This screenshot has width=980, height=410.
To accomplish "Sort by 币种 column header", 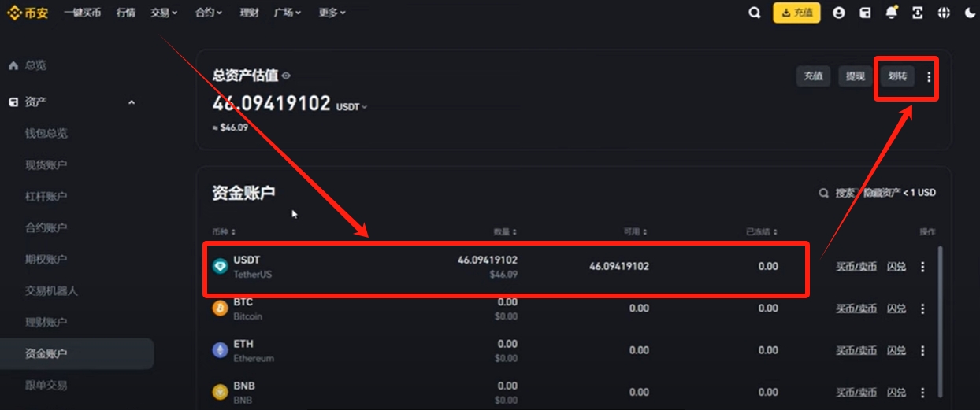I will click(x=224, y=232).
